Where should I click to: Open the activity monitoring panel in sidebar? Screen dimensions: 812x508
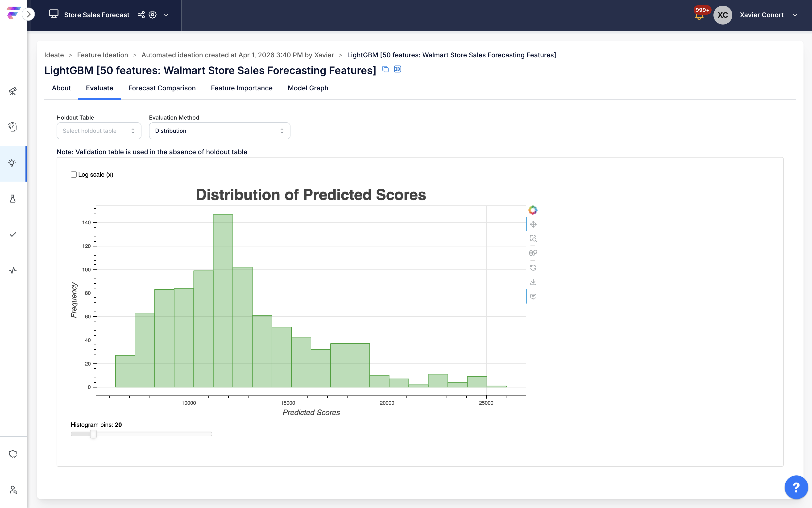click(13, 270)
